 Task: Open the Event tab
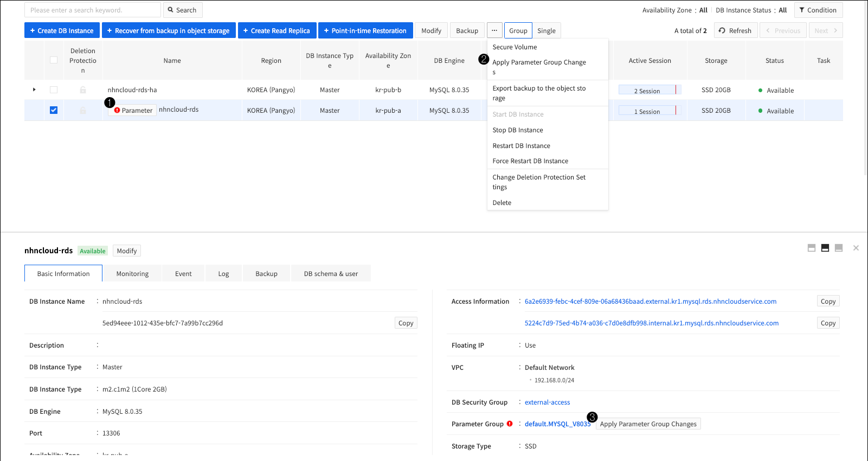pyautogui.click(x=183, y=273)
